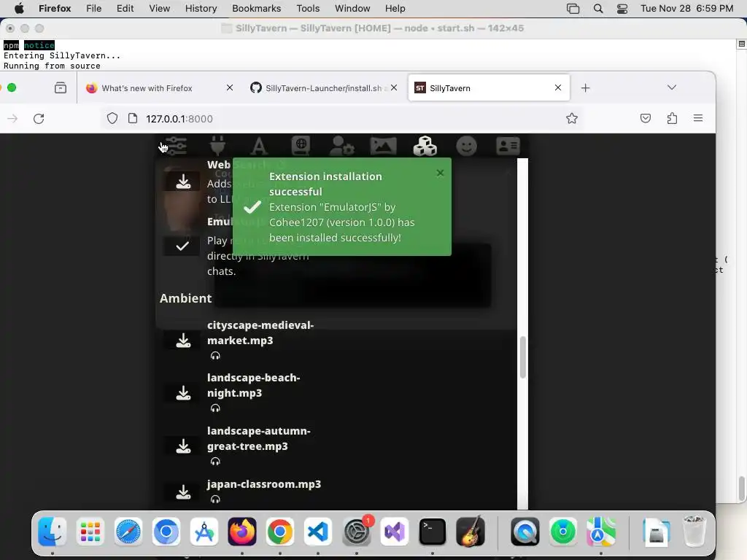Screen dimensions: 747x560
Task: Preview landscape-autumn-great-tree.mp3 with headphones icon
Action: pos(215,462)
